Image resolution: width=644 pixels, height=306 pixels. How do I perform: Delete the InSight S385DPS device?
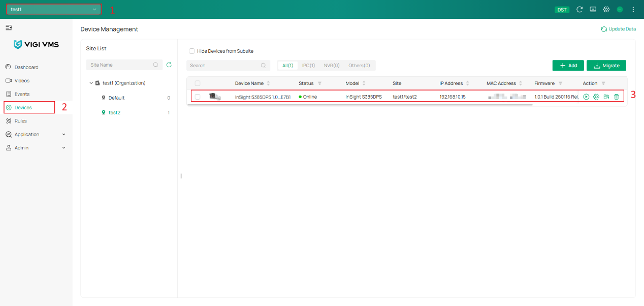click(x=617, y=97)
